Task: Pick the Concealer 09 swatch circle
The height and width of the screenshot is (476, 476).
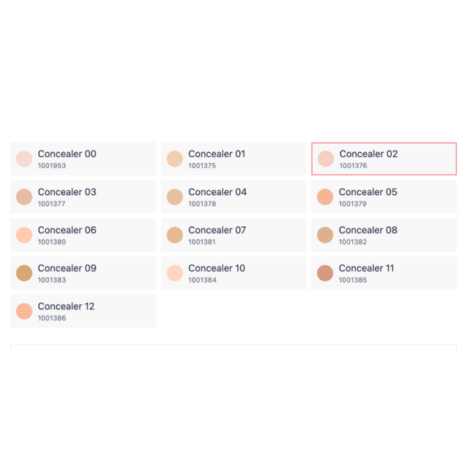Action: [x=24, y=273]
